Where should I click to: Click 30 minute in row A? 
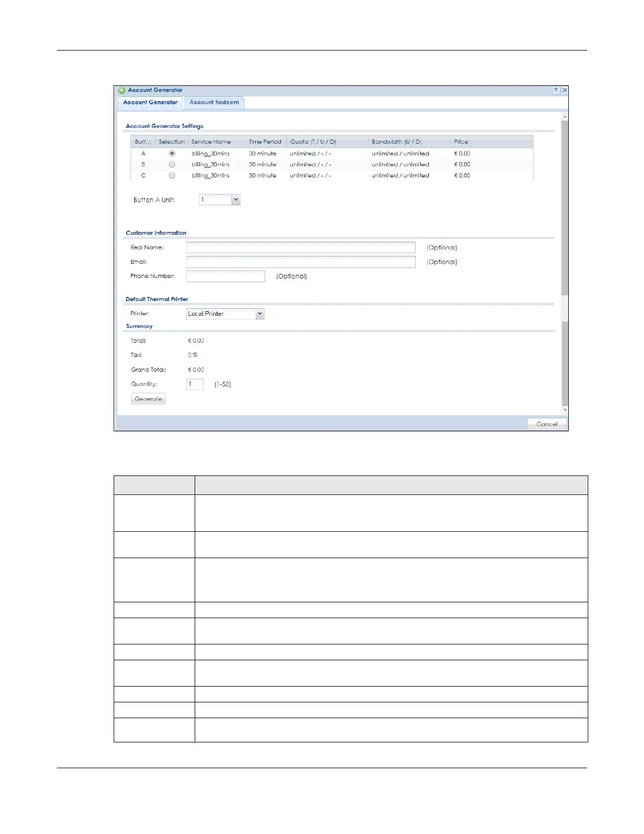pos(263,154)
